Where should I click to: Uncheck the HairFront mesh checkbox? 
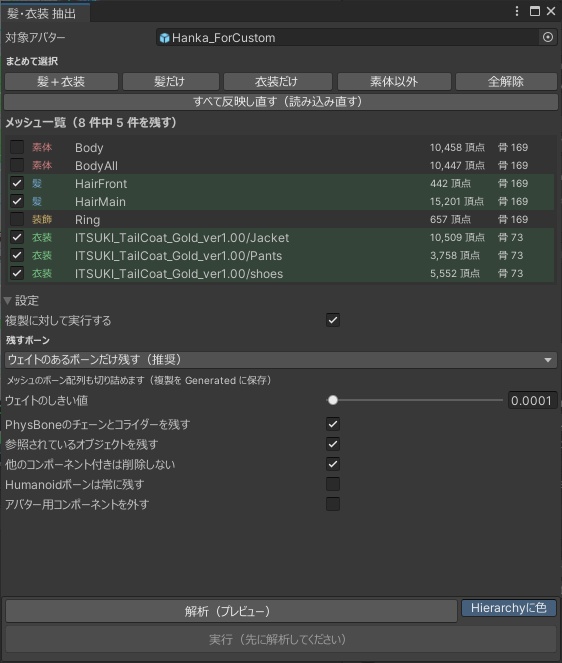click(17, 183)
